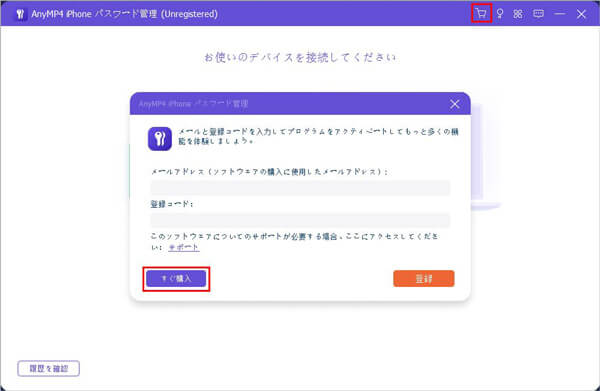Focus the メールアドレス input field
This screenshot has width=600, height=391.
pos(300,188)
